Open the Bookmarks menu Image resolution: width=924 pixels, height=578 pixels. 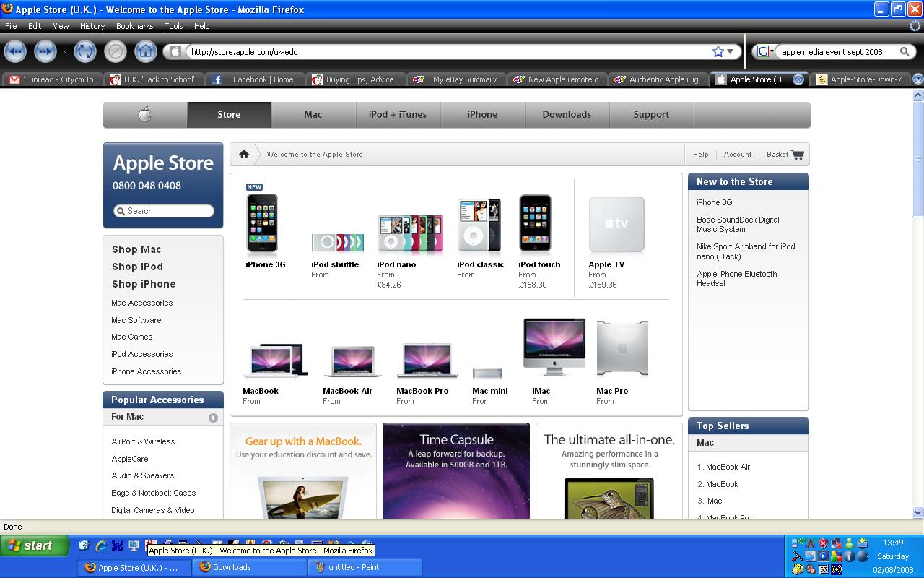134,26
